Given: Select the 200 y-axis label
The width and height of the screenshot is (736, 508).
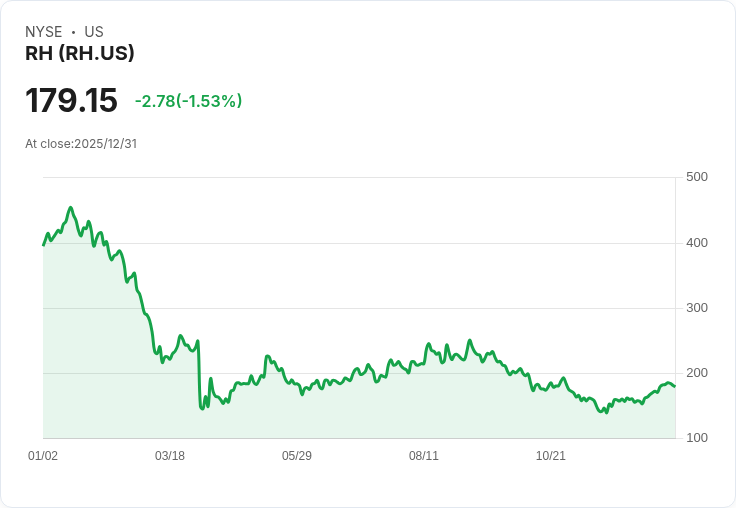Looking at the screenshot, I should point(696,373).
